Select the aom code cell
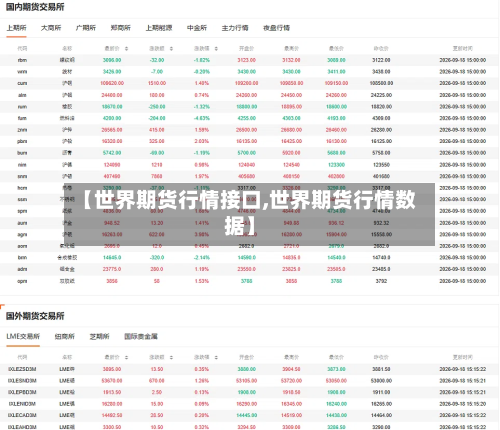 [x=22, y=246]
